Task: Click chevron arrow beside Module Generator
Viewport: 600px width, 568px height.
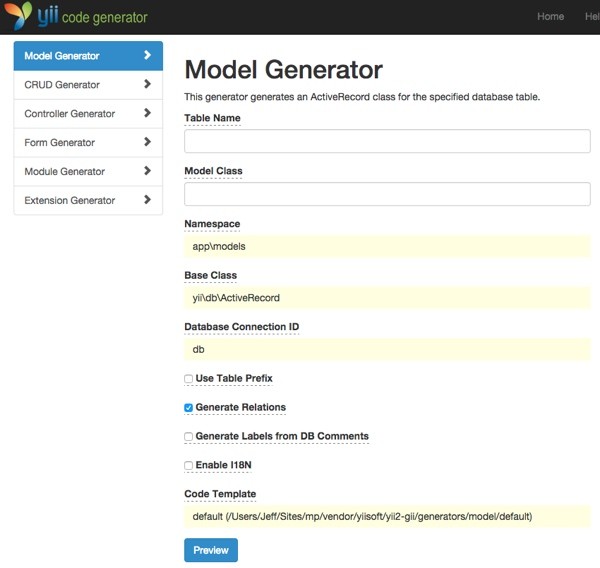Action: (x=147, y=171)
